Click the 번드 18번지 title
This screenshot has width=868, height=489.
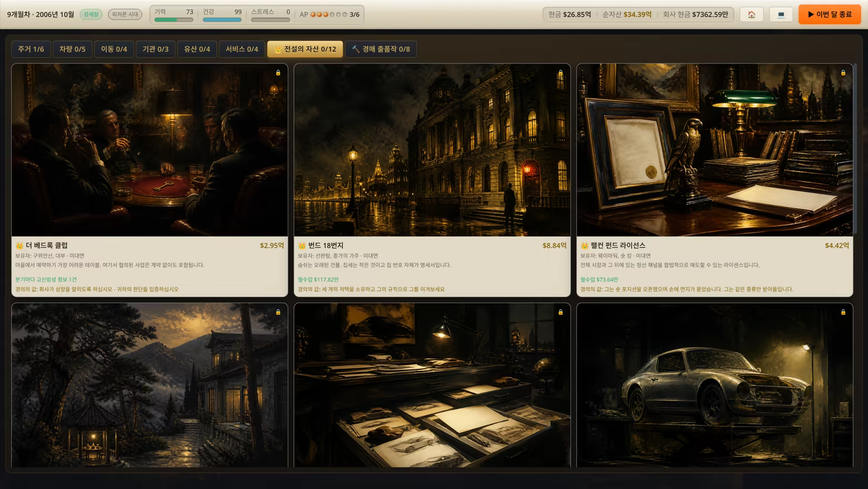[325, 245]
